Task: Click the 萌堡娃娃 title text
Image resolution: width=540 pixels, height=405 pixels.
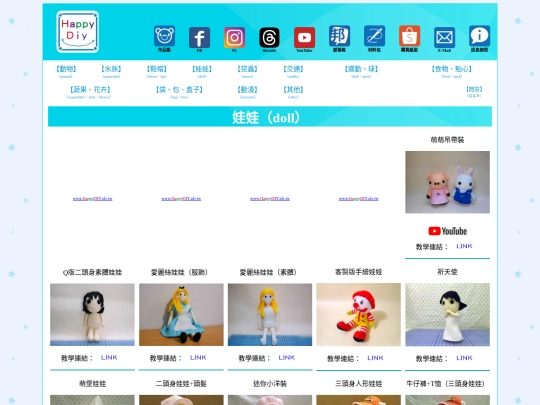Action: point(92,384)
